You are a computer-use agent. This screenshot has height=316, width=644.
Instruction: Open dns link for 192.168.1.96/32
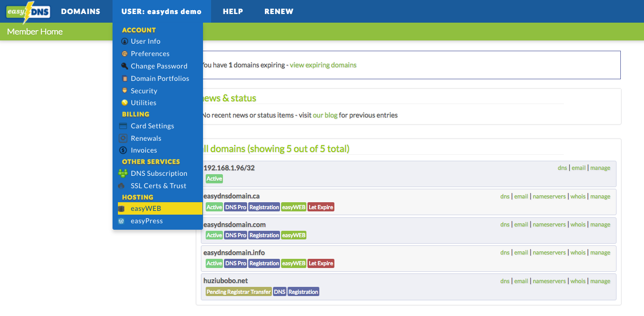click(x=562, y=168)
